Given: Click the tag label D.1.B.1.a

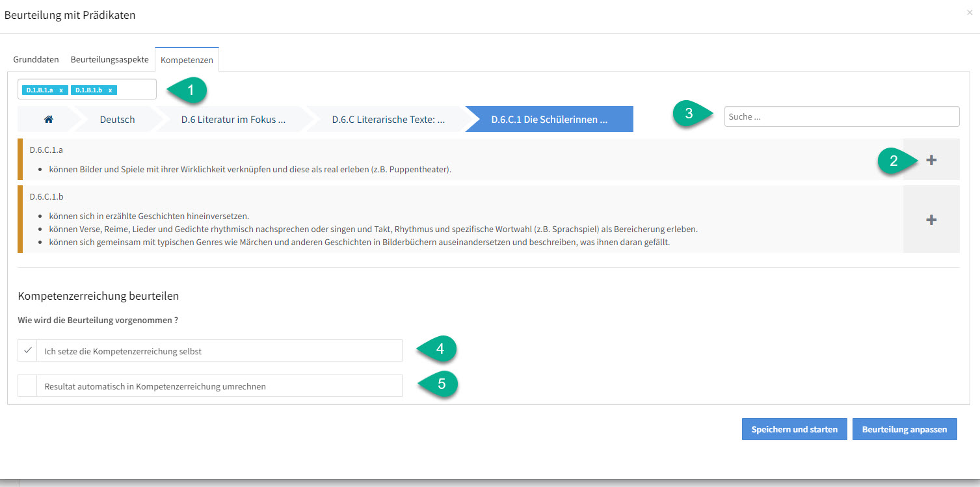Looking at the screenshot, I should pyautogui.click(x=40, y=90).
